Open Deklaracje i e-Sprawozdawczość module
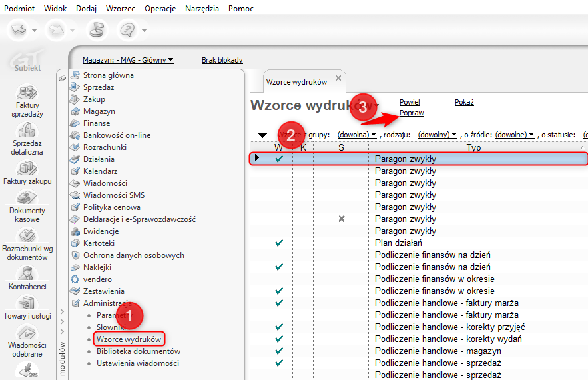 (x=139, y=219)
